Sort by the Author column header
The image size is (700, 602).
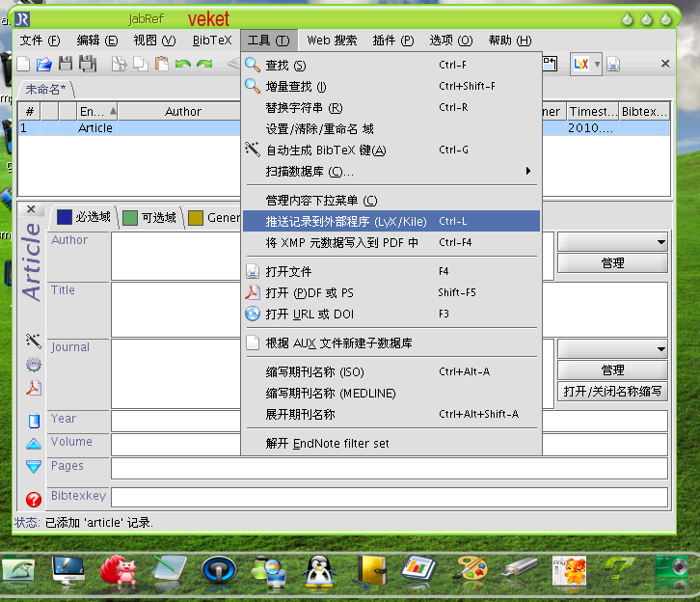[179, 111]
